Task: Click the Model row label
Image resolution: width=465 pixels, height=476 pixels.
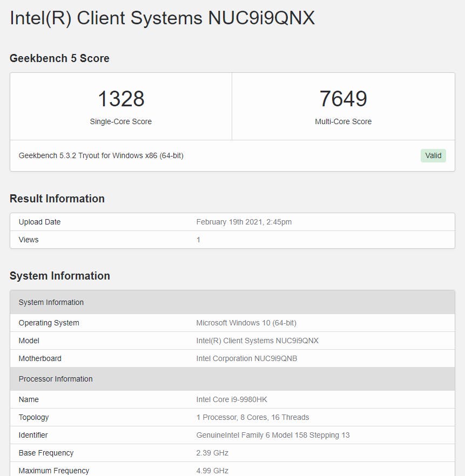Action: 29,341
